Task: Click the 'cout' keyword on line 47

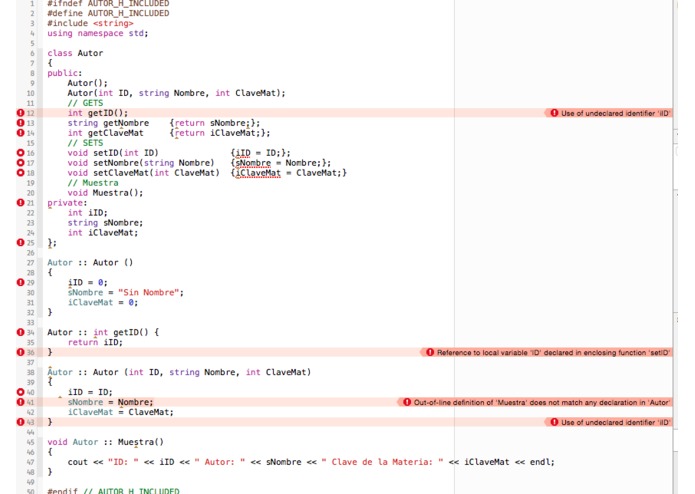Action: point(78,462)
